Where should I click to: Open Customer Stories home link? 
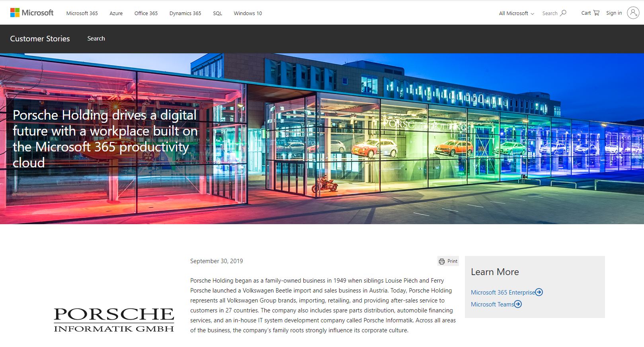pyautogui.click(x=40, y=39)
